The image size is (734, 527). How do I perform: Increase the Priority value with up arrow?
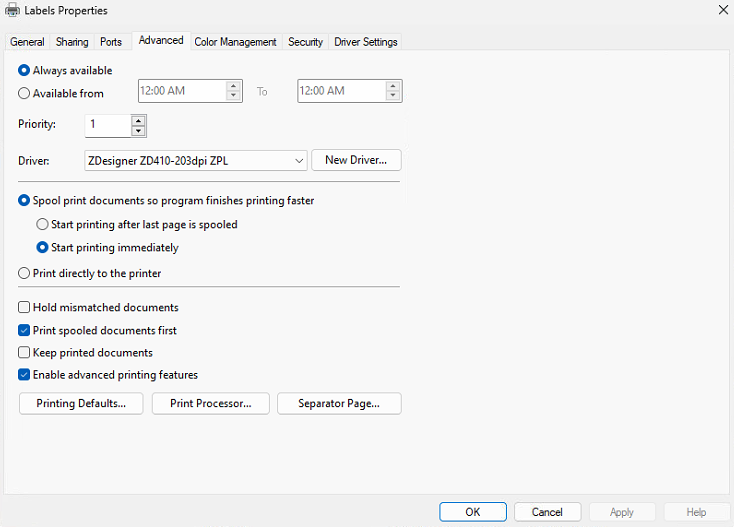138,120
